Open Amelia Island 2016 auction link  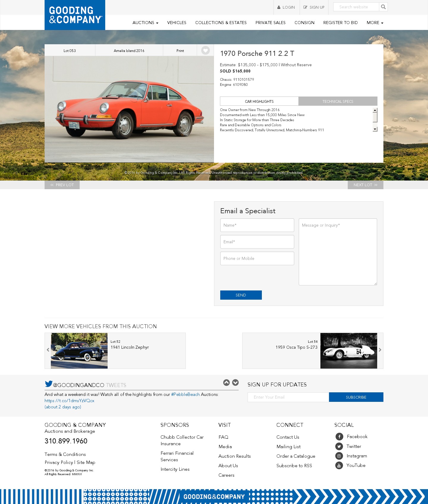point(129,51)
